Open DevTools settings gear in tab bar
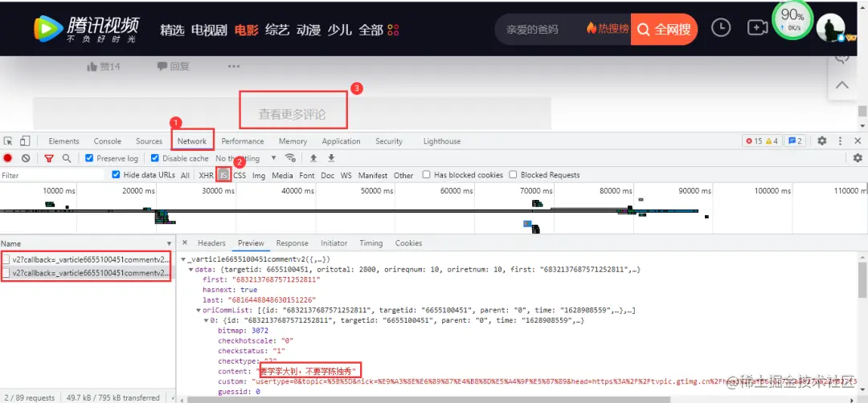The image size is (868, 403). click(x=822, y=141)
